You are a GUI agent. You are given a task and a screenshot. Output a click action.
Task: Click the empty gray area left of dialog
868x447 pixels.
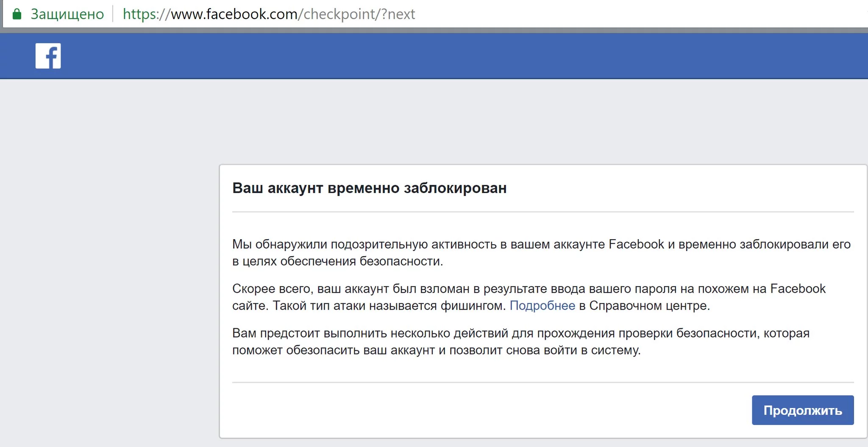[x=106, y=276]
